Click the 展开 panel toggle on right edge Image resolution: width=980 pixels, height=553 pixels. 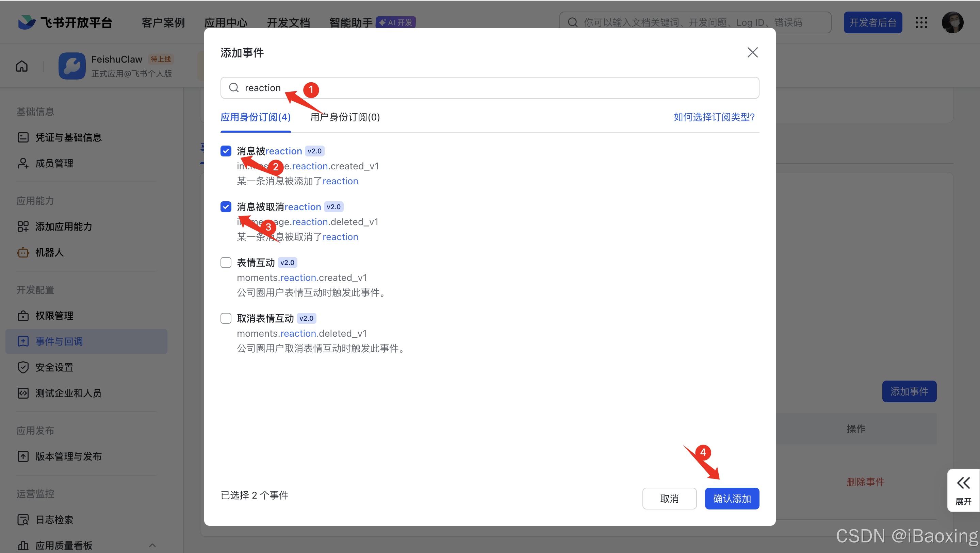click(x=963, y=490)
